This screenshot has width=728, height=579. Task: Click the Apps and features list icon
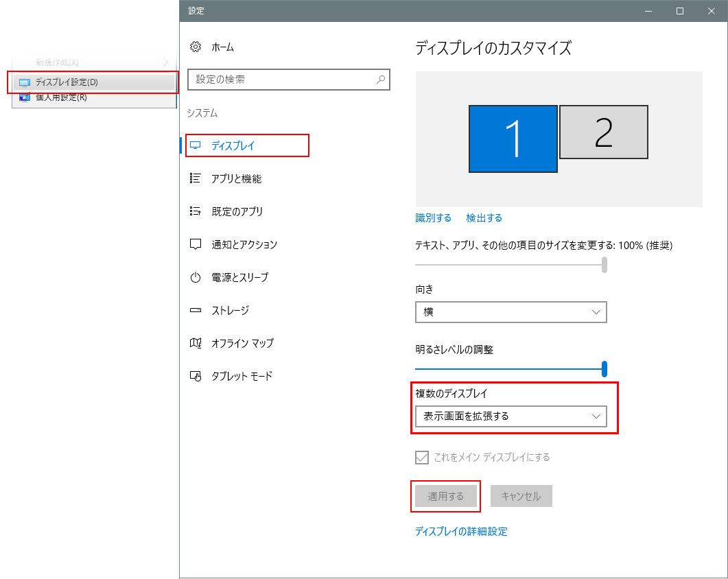pos(196,178)
